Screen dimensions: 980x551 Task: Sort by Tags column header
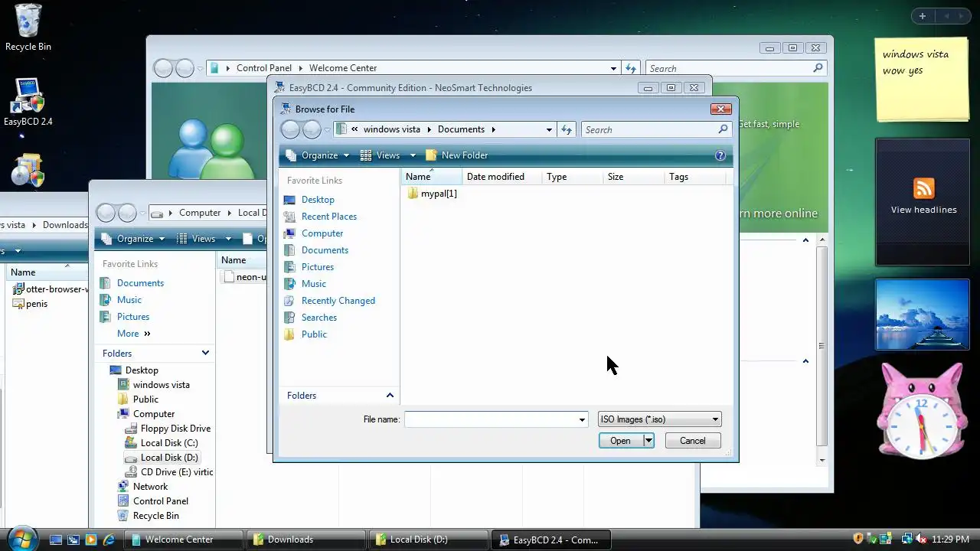pos(694,177)
